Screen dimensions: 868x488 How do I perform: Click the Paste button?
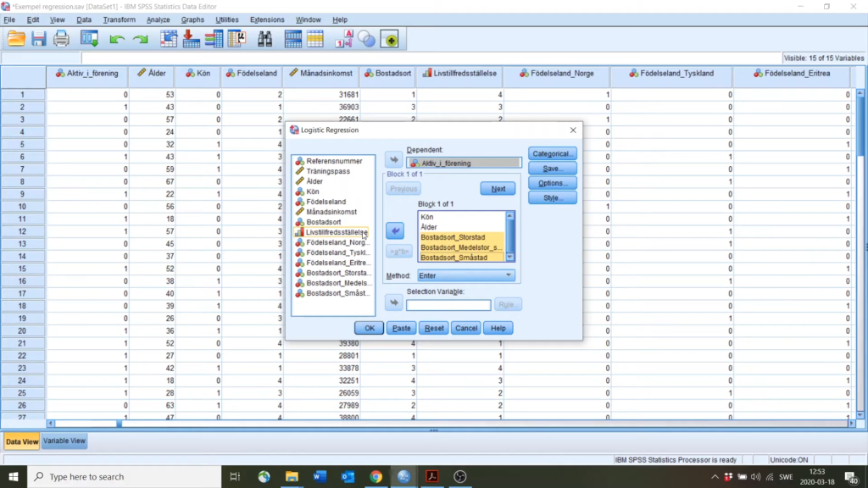[401, 328]
